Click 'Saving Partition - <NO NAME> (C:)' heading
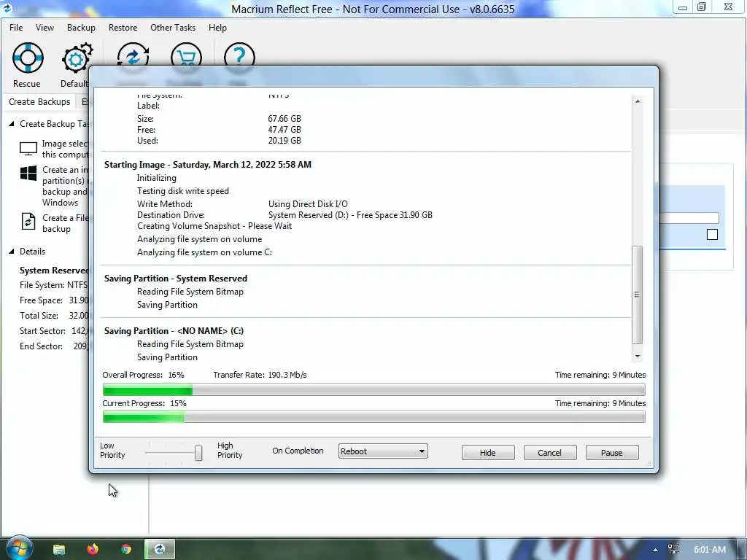The width and height of the screenshot is (747, 560). [174, 331]
